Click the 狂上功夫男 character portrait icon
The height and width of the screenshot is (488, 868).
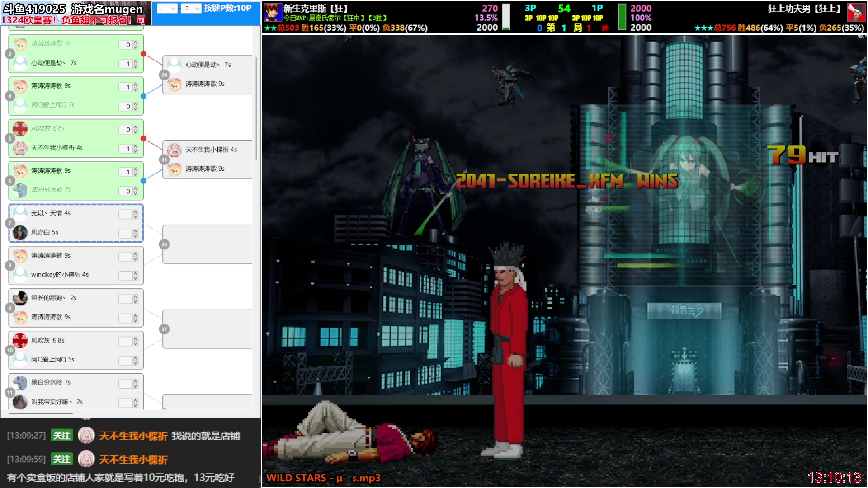coord(856,12)
